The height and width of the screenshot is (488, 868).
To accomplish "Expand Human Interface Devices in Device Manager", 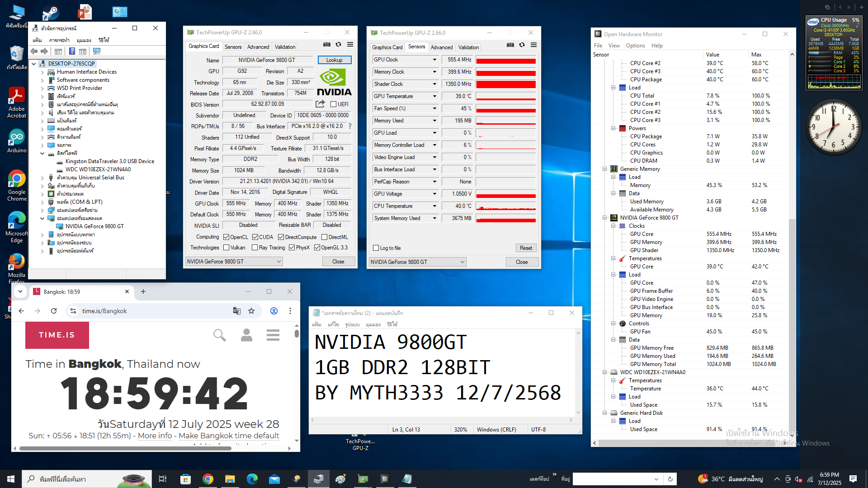I will click(x=42, y=72).
